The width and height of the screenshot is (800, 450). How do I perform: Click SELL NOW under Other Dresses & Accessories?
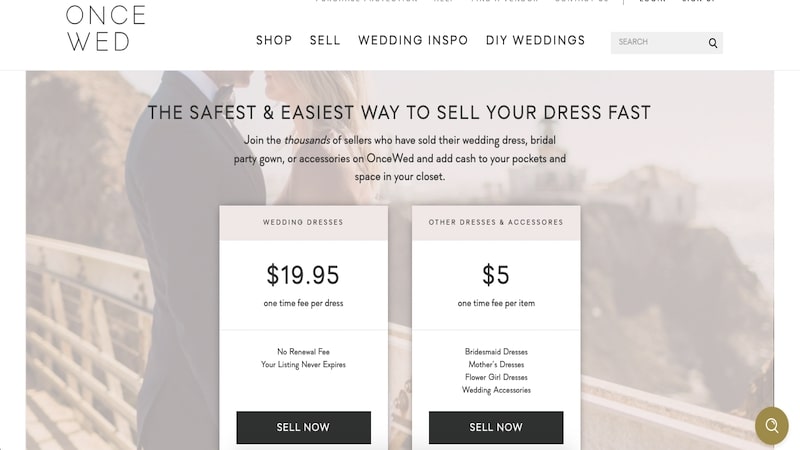tap(496, 428)
